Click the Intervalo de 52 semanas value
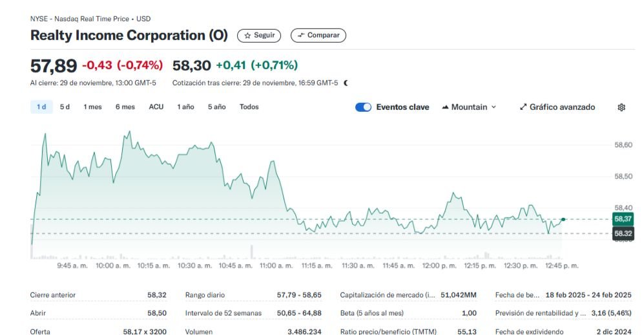 tap(299, 313)
